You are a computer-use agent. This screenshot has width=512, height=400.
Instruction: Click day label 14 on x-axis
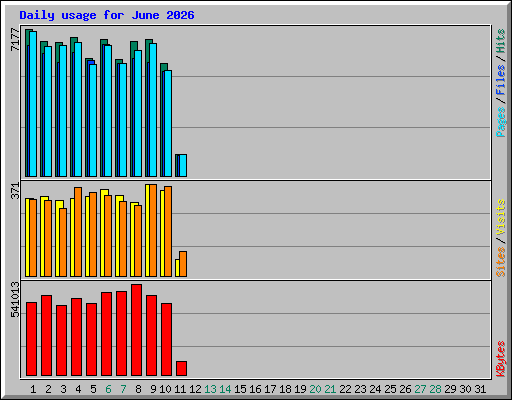coord(225,389)
